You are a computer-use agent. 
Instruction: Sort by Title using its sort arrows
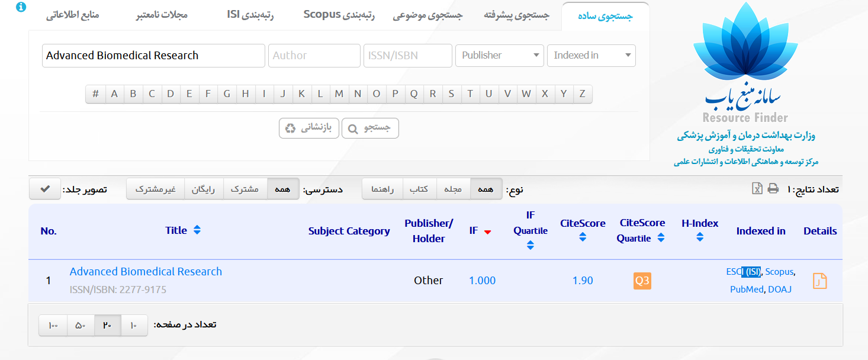(197, 230)
